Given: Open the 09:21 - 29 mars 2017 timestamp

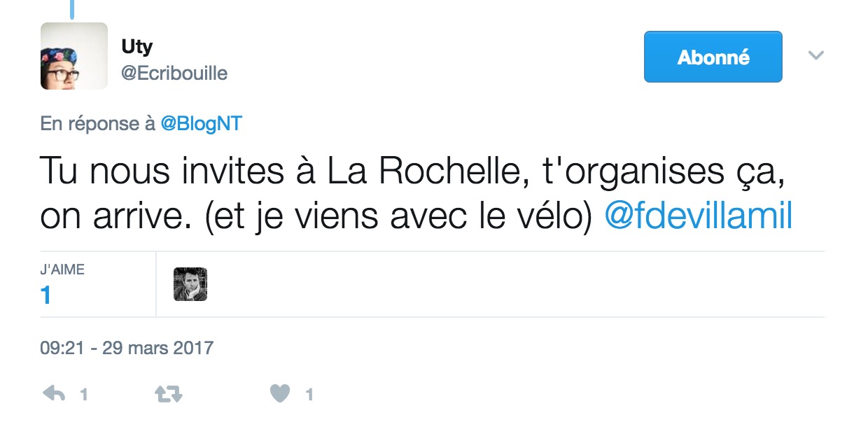Looking at the screenshot, I should 127,347.
